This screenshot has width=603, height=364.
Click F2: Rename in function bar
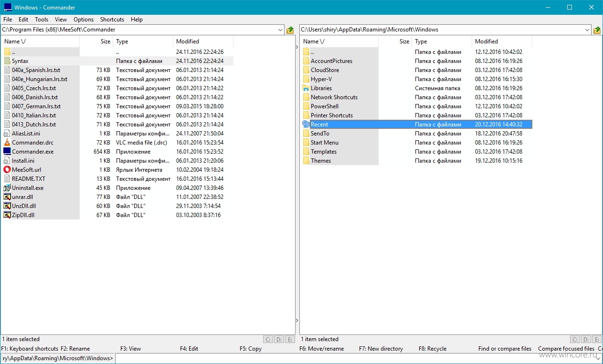[x=75, y=349]
